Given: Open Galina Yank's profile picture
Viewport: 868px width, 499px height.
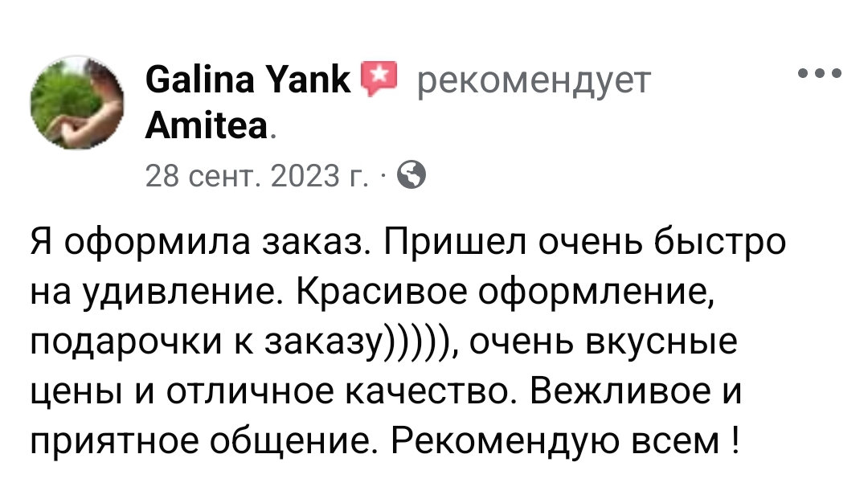Looking at the screenshot, I should click(x=77, y=102).
